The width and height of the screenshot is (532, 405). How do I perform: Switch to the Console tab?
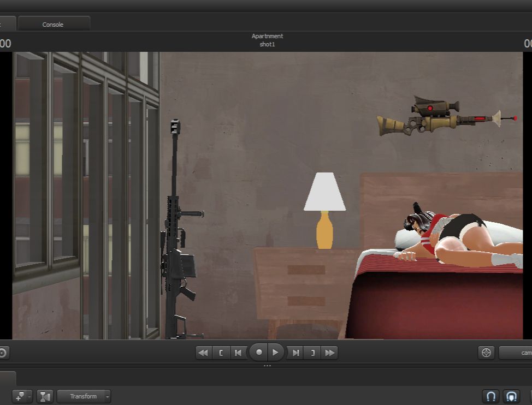pos(54,25)
